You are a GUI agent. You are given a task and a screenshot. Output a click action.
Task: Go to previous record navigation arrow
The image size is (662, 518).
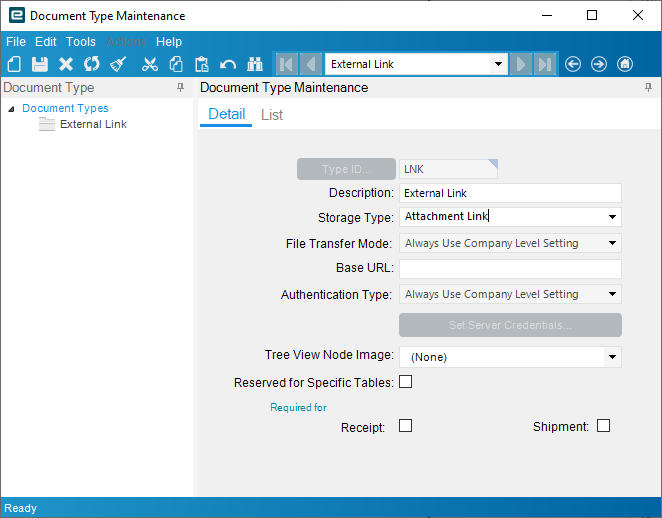[311, 64]
